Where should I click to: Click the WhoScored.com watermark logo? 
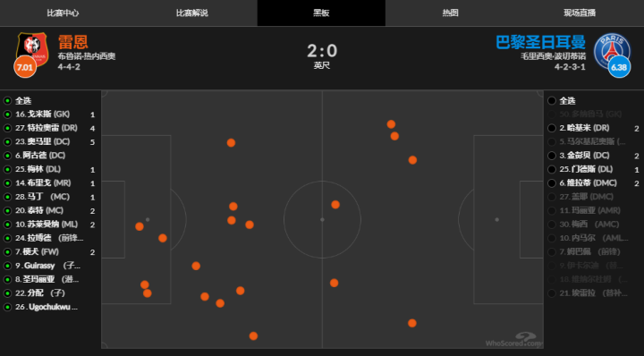pos(513,340)
